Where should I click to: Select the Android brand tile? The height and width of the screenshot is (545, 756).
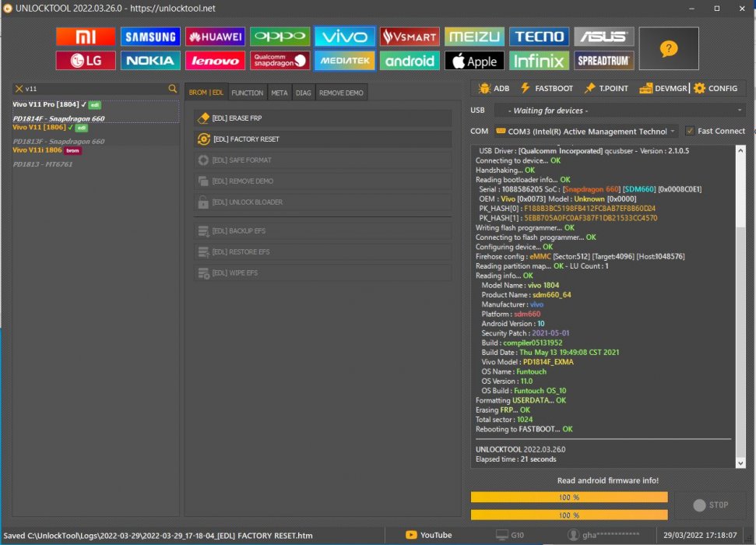coord(410,61)
